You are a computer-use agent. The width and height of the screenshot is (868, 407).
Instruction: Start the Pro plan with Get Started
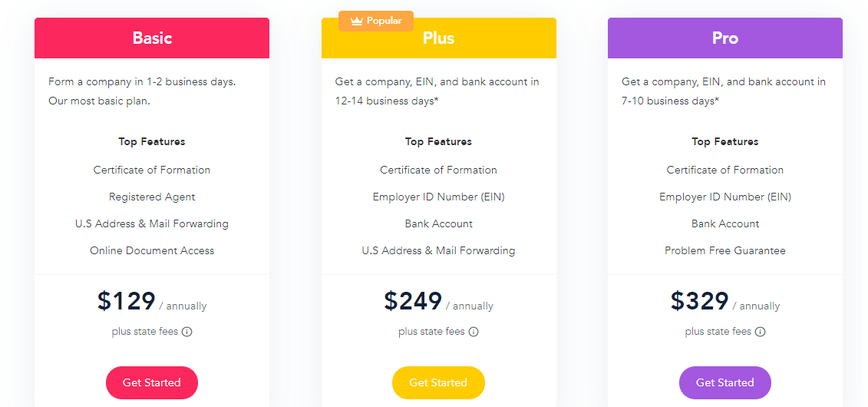coord(724,382)
